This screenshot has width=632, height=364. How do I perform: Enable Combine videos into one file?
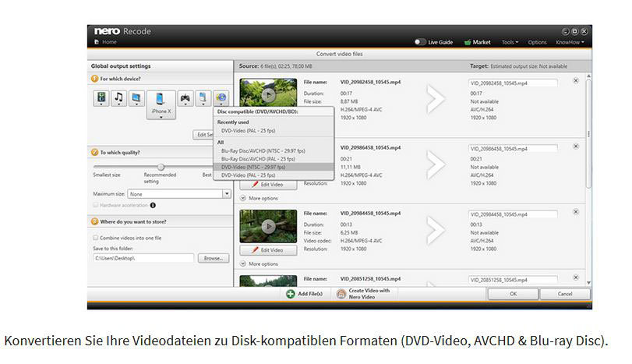tap(96, 238)
